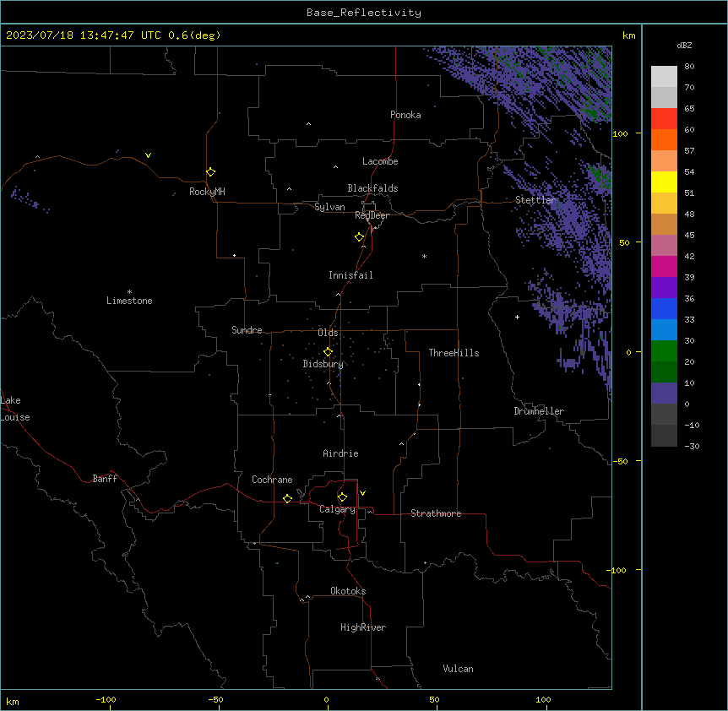Click the Blackfalds town label
728x711 pixels.
click(x=372, y=188)
